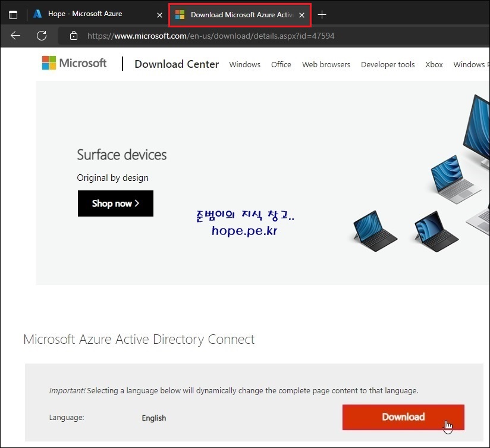
Task: Click the Surface devices banner heading
Action: (x=122, y=155)
